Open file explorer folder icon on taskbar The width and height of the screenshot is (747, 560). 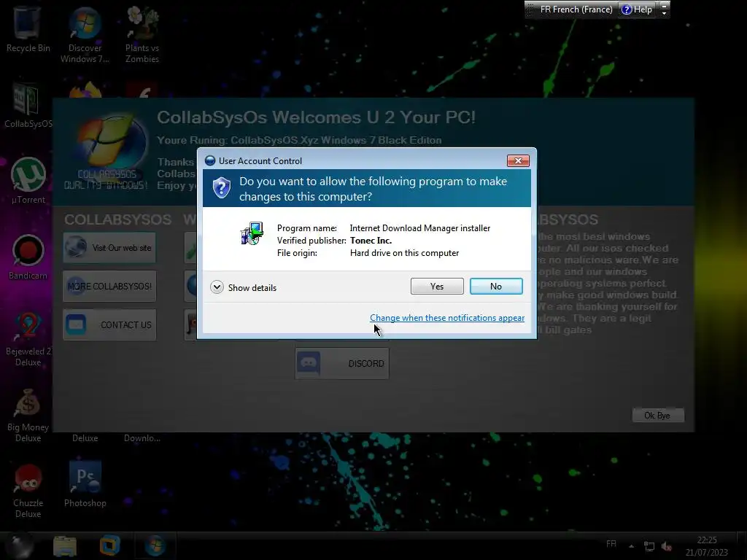(65, 545)
